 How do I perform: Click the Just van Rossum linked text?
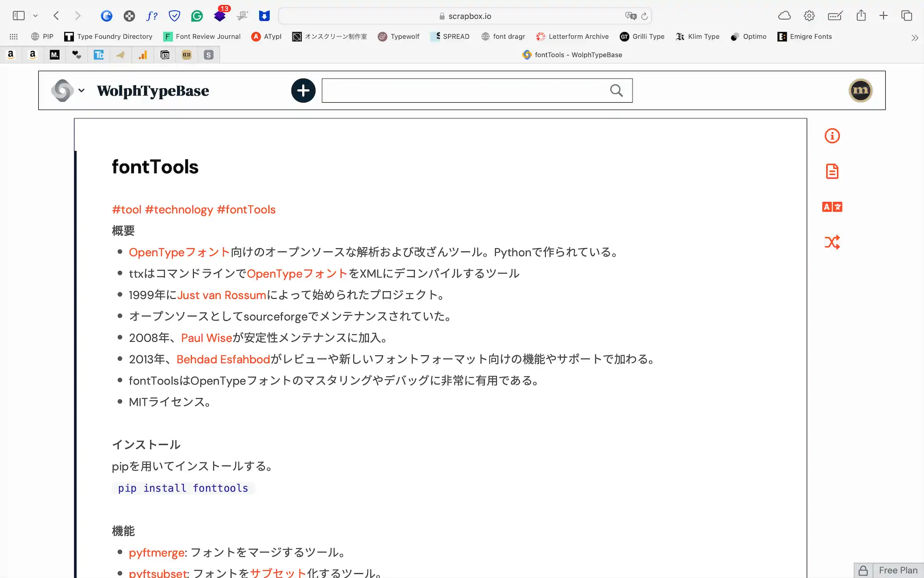click(221, 295)
